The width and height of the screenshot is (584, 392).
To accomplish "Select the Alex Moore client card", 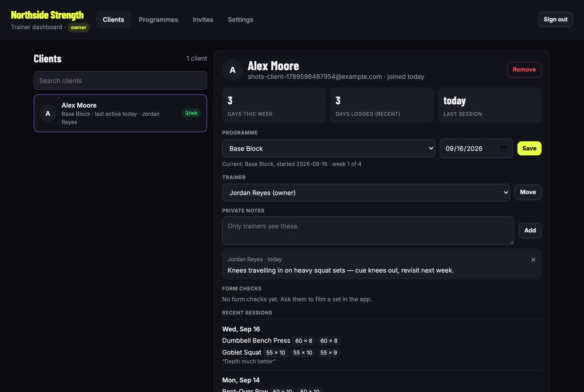I will pos(120,113).
